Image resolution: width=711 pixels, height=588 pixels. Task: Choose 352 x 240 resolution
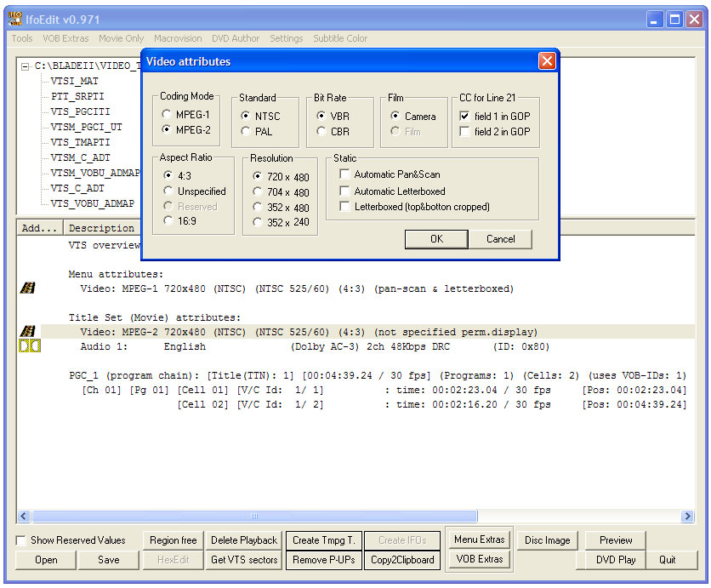[x=258, y=222]
